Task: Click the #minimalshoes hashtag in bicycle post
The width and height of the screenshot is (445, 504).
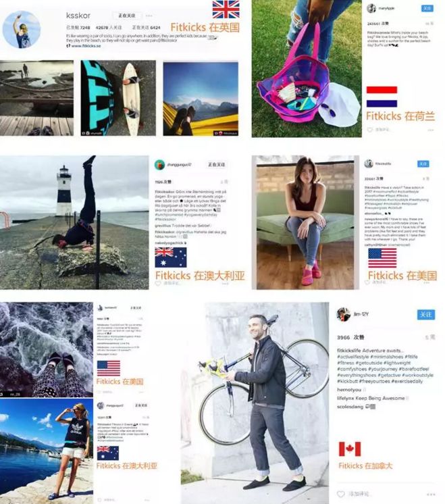Action: (387, 357)
